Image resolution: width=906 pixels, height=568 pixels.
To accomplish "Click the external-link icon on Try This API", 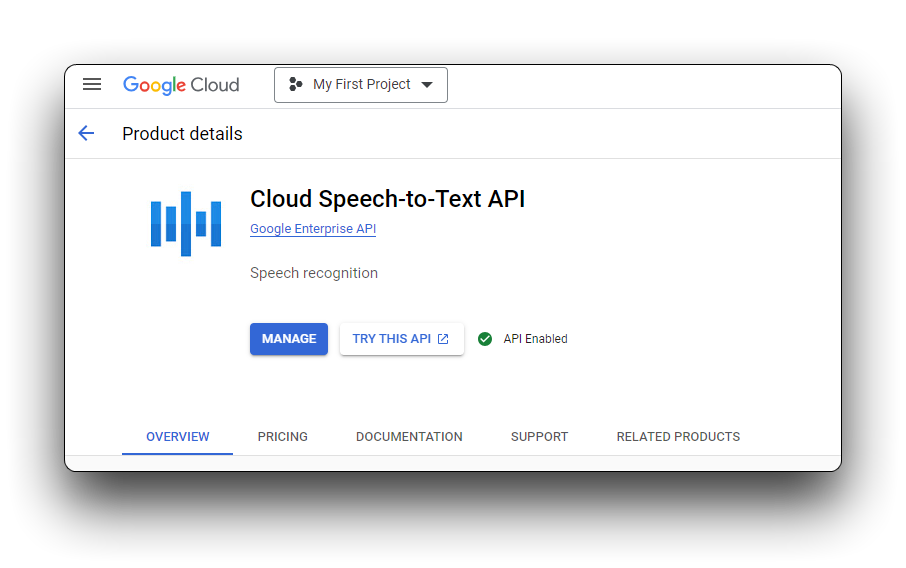I will 443,339.
